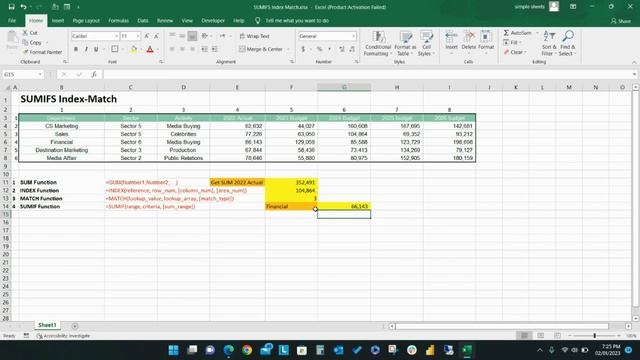Open the Calibri font name dropdown
This screenshot has height=360, width=640.
(116, 36)
